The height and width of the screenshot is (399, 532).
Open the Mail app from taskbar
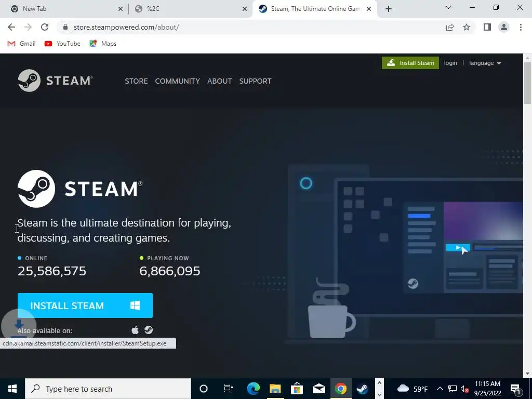(x=318, y=389)
